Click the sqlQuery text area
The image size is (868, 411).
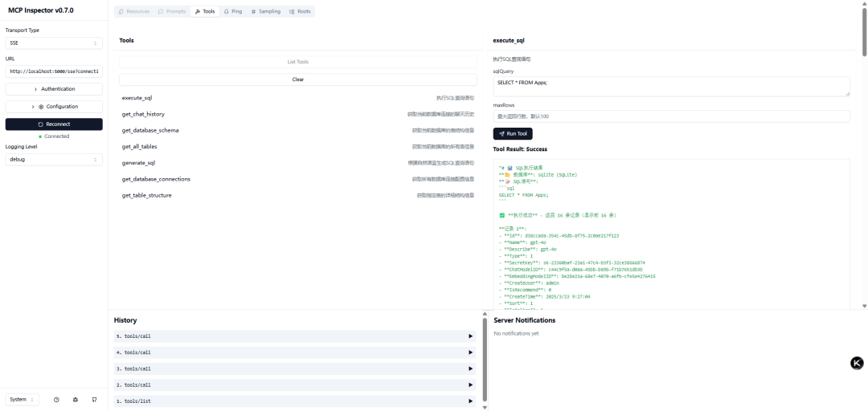pyautogui.click(x=671, y=86)
